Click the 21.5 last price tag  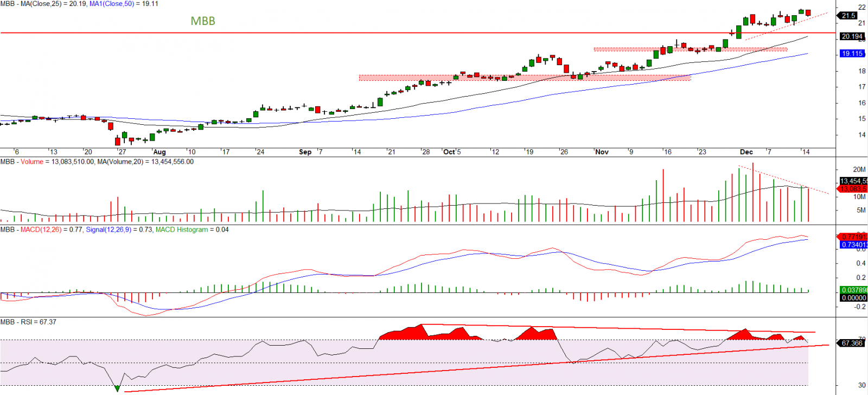848,16
